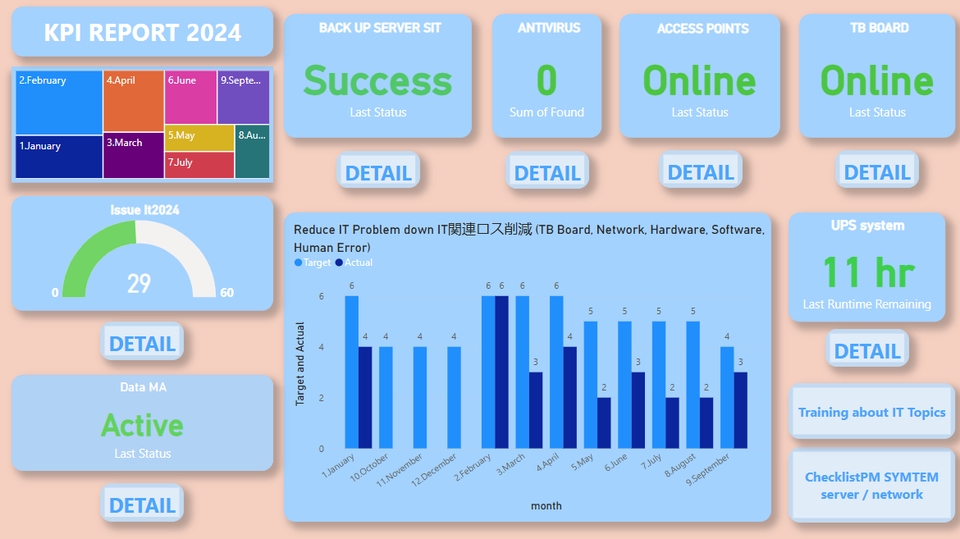Select 2.February tile in treemap
This screenshot has width=960, height=539.
[x=59, y=102]
